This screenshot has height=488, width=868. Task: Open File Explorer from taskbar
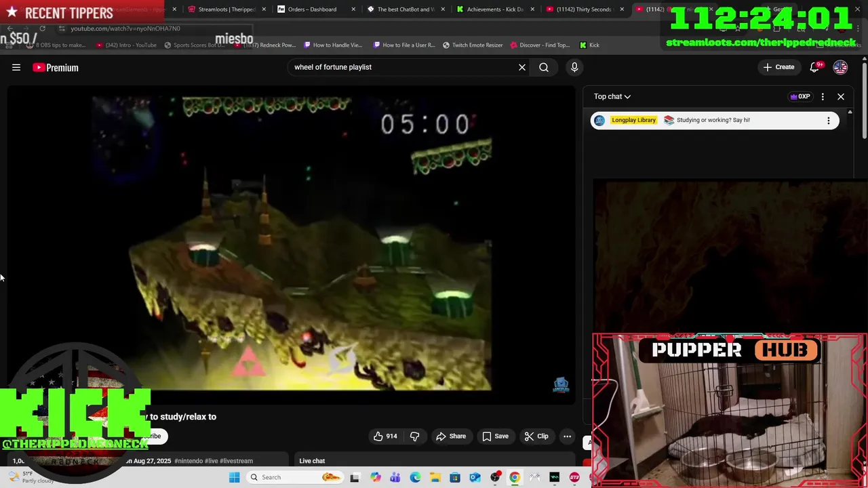(435, 477)
